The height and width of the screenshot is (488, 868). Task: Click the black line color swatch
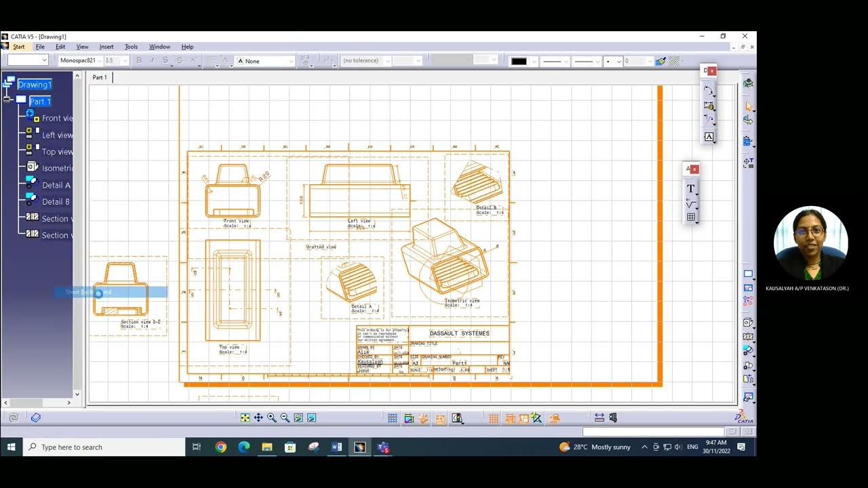[x=519, y=61]
